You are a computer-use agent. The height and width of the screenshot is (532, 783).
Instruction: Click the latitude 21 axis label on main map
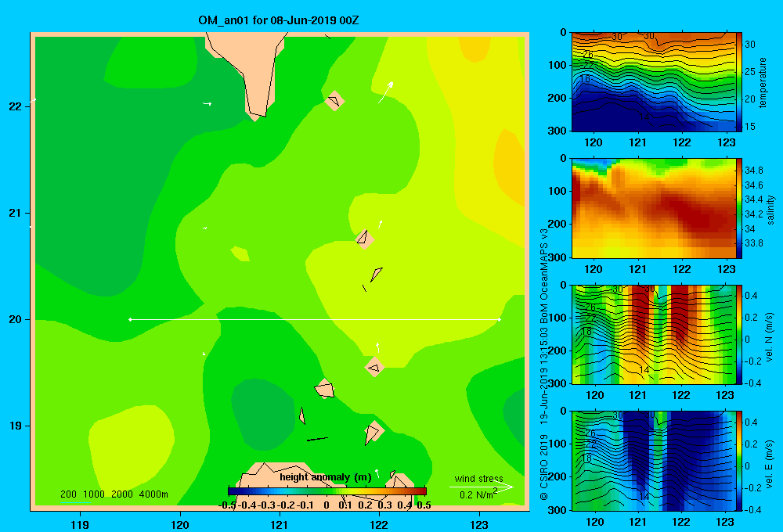pyautogui.click(x=16, y=213)
